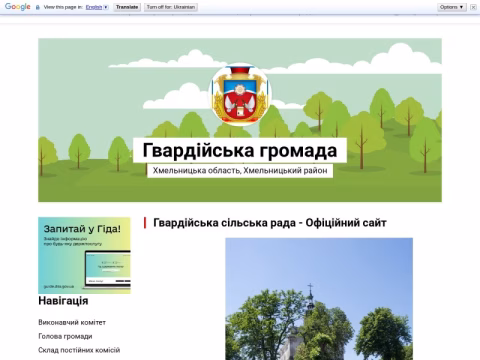
Task: Click the Гвардійська громада title
Action: (x=240, y=150)
